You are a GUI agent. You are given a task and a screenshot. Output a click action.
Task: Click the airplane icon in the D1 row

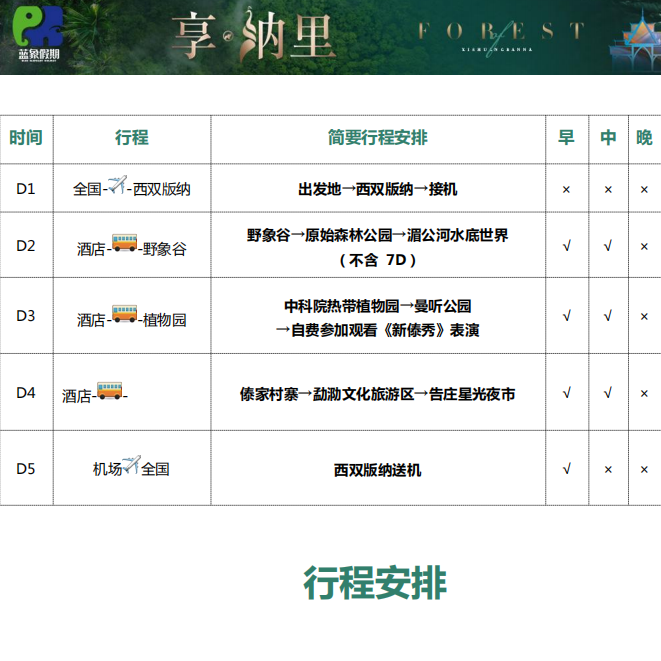118,186
